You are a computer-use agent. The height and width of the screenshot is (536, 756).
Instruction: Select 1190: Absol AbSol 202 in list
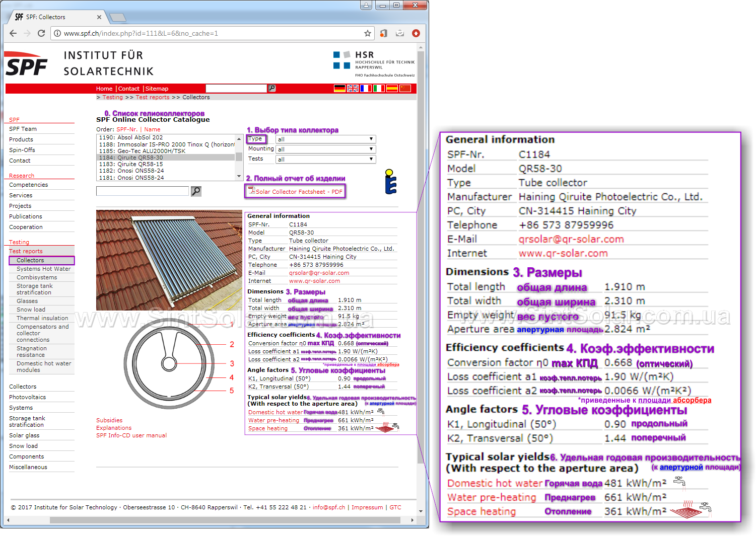pyautogui.click(x=166, y=137)
